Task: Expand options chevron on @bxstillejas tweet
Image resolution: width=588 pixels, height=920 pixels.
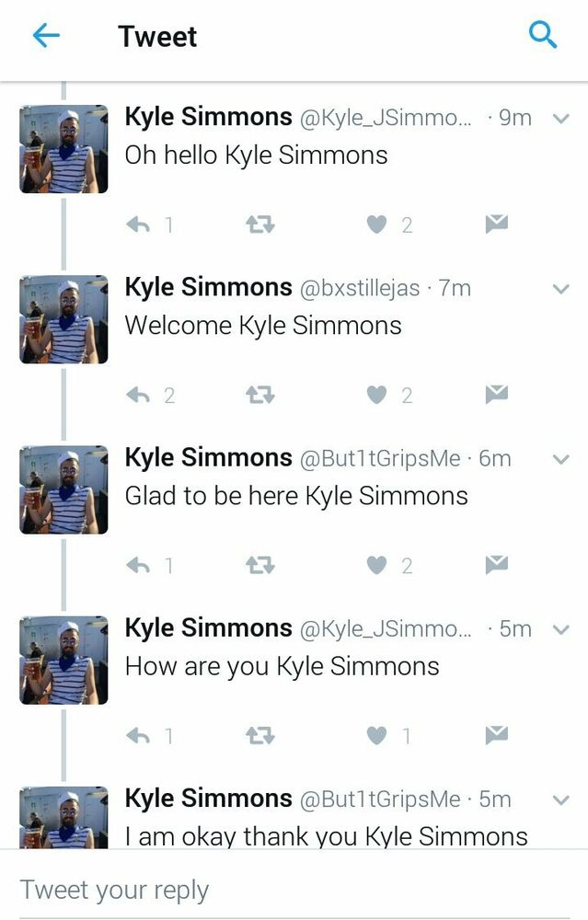Action: click(561, 289)
